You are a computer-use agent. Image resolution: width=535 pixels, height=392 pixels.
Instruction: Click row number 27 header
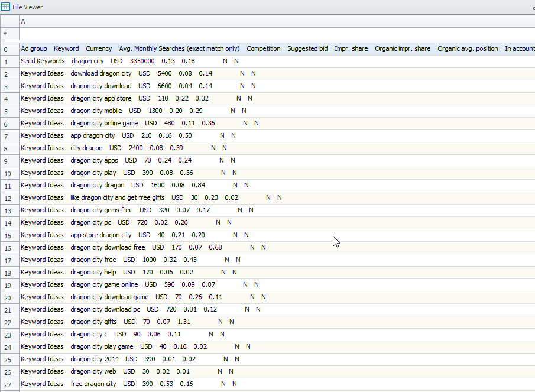click(x=9, y=384)
